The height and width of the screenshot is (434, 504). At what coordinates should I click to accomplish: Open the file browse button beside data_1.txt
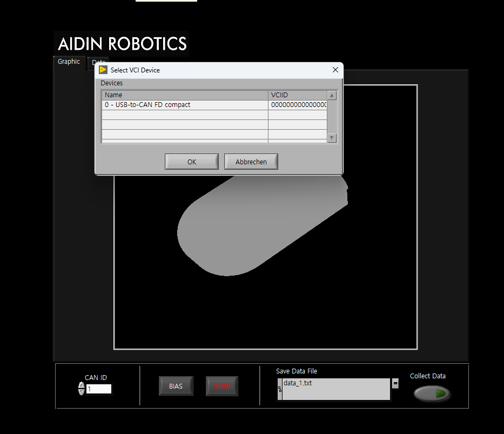coord(395,383)
